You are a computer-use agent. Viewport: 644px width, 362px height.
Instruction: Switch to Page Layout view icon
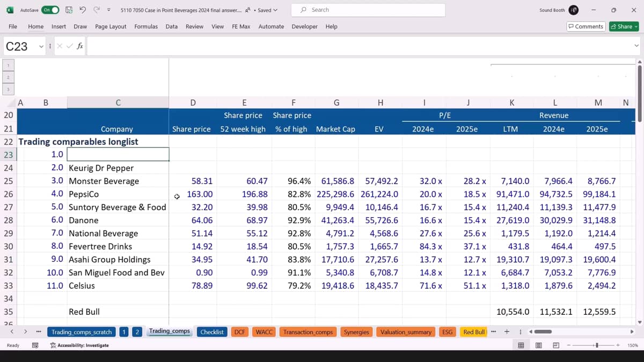pos(538,345)
